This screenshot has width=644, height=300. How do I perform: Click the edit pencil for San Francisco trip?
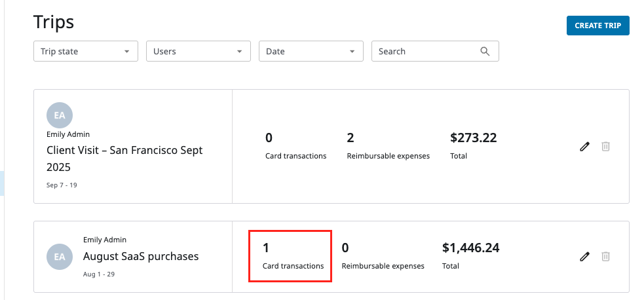pos(584,147)
